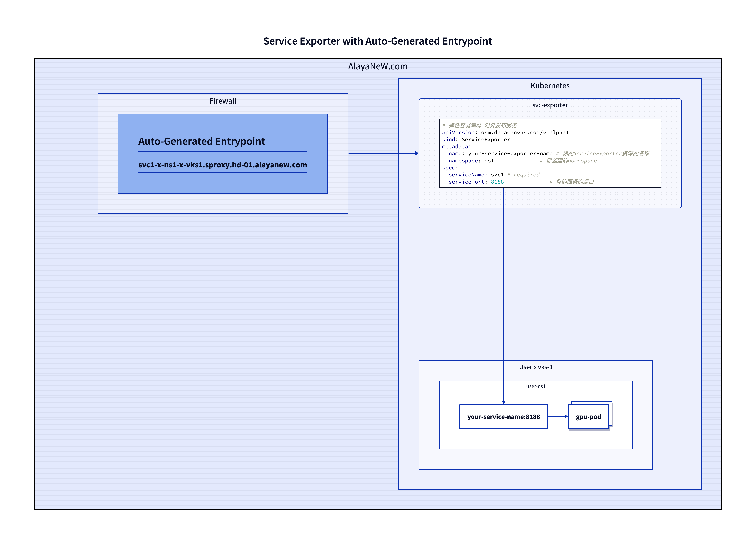
Task: Select the 'svc-exporter' box label
Action: [550, 105]
